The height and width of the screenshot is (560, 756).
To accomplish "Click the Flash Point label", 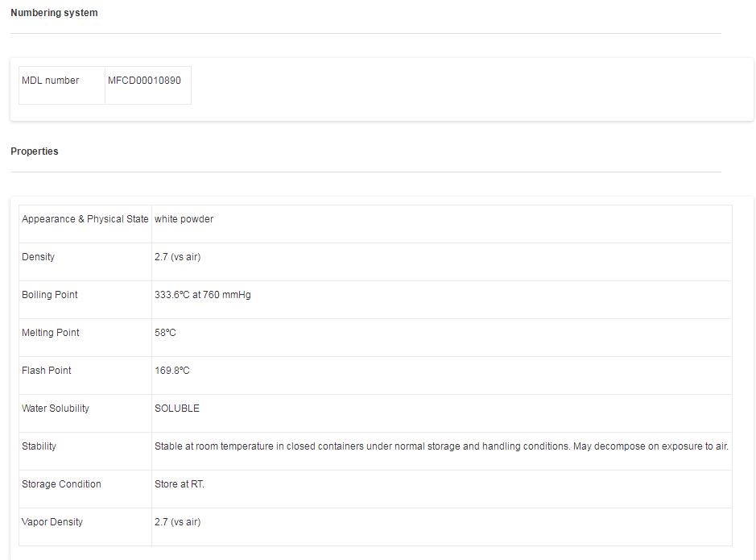I will [47, 371].
